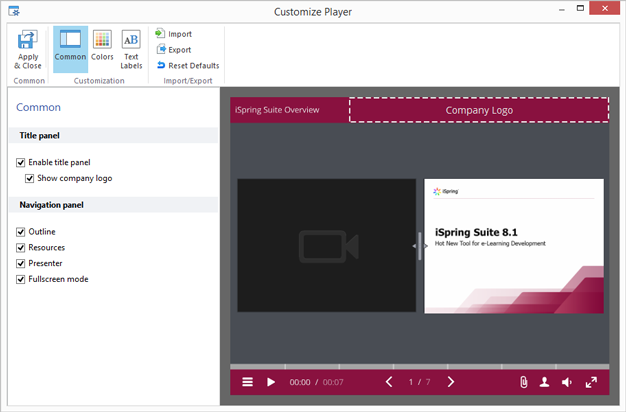Click the window system menu icon
This screenshot has height=412, width=626.
point(14,11)
